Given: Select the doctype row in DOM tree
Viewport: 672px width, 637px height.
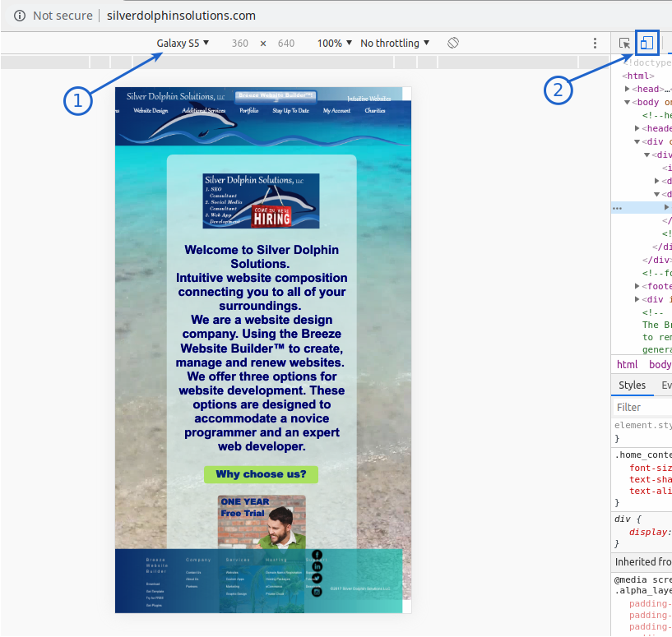Looking at the screenshot, I should [647, 62].
